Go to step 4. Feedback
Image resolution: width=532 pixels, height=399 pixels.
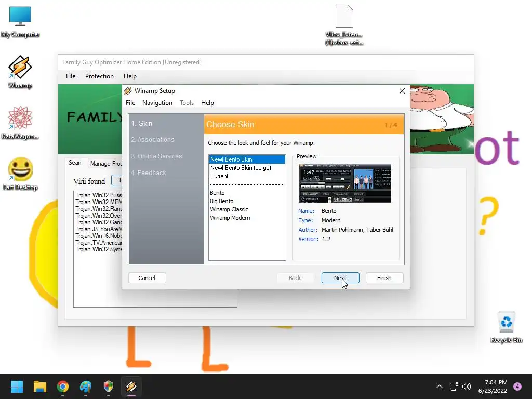pos(148,172)
